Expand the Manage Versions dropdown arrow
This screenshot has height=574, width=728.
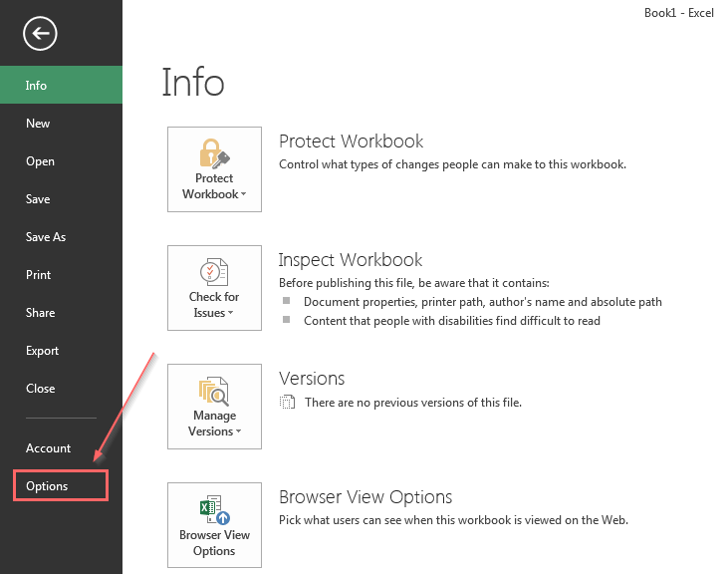click(x=237, y=432)
